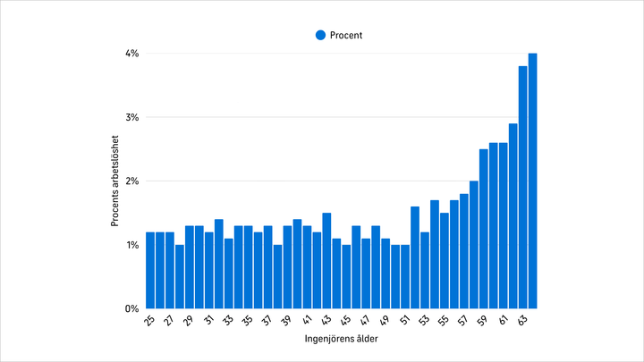
Task: Click the second-tallest bar at the right
Action: pos(522,187)
